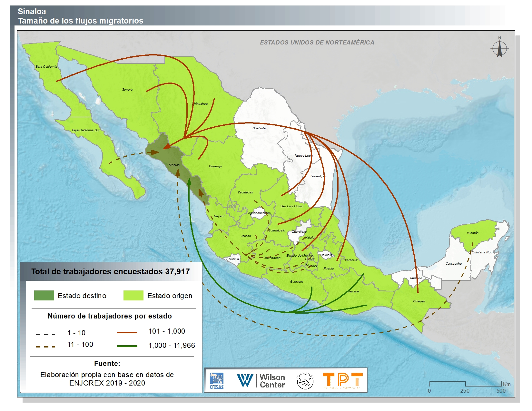
Task: Click the CIESAS logo
Action: pos(217,381)
